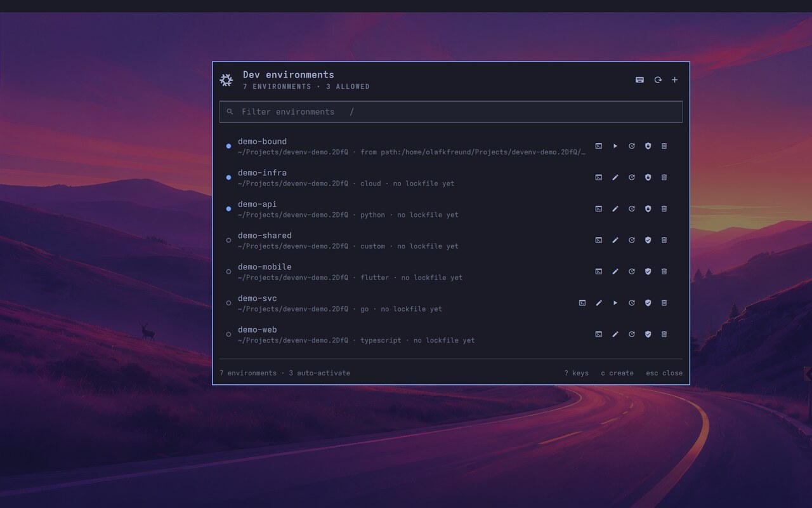Delete the demo-mobile environment

click(x=664, y=272)
